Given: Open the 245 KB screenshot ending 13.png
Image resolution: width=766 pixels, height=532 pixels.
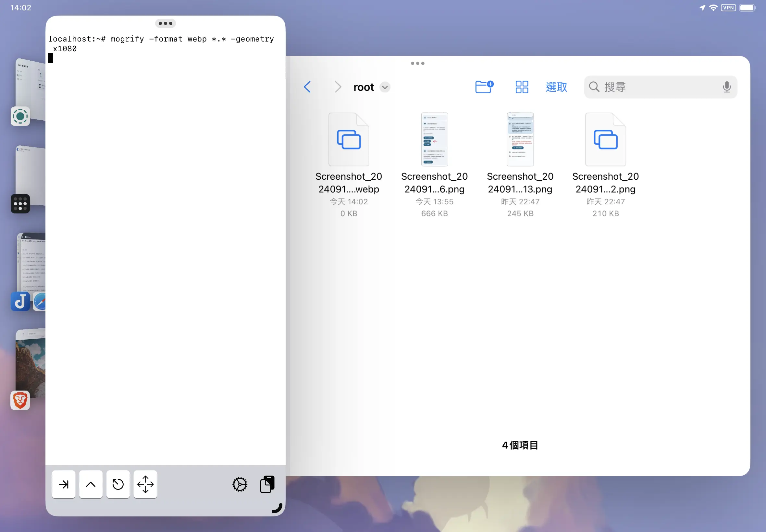Looking at the screenshot, I should (520, 140).
